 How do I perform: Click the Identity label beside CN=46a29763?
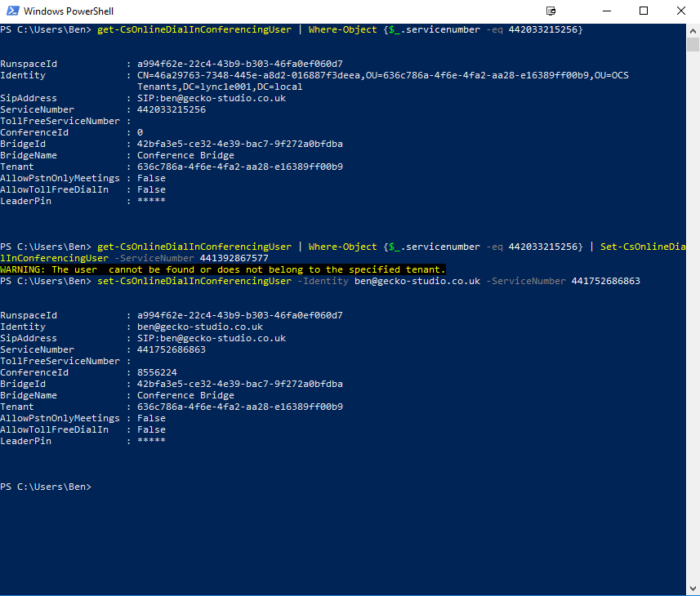(23, 75)
